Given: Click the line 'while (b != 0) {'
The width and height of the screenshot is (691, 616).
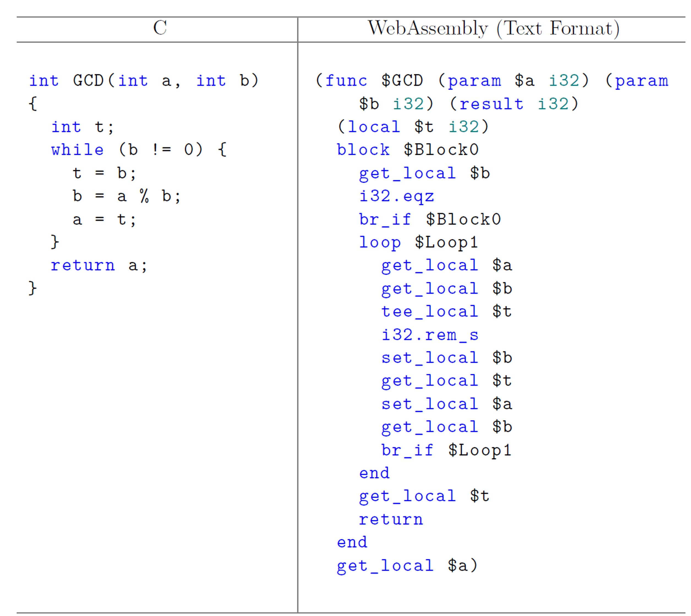Looking at the screenshot, I should click(x=139, y=150).
